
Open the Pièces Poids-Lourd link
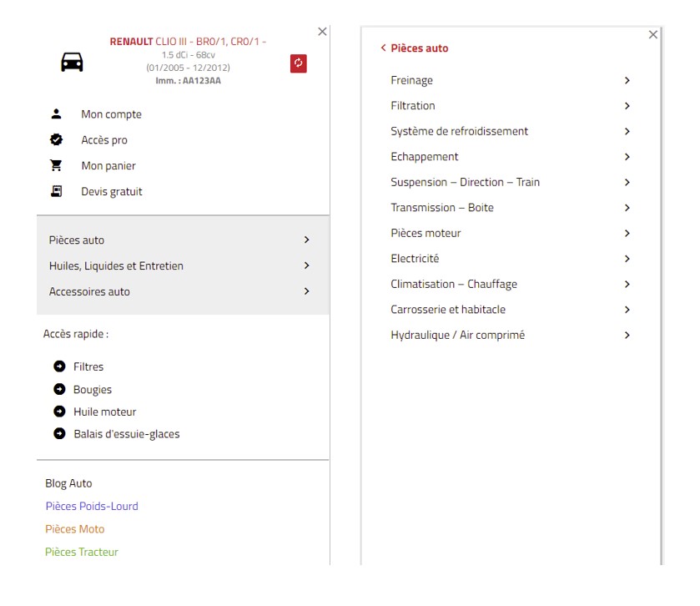[92, 506]
